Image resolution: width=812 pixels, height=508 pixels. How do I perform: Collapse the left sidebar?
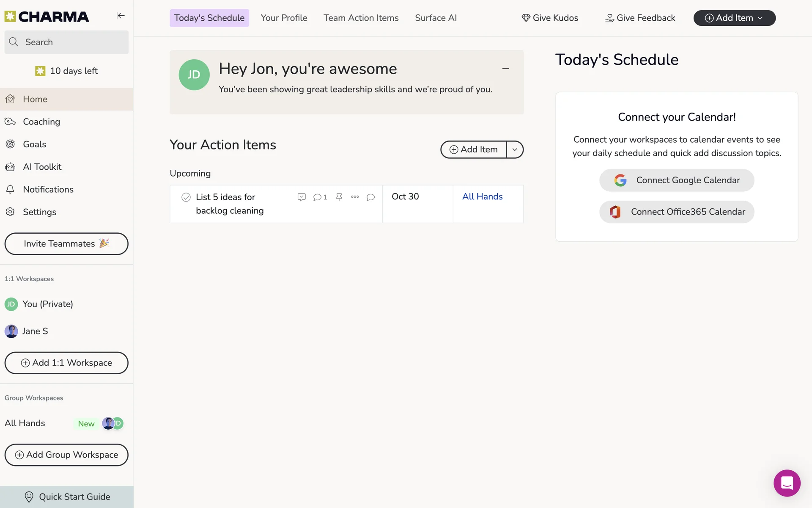pos(121,16)
